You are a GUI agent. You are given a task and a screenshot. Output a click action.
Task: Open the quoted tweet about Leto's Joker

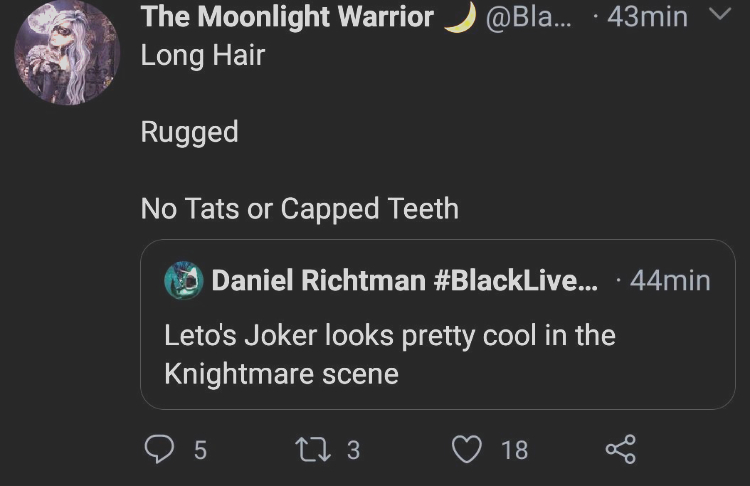437,354
